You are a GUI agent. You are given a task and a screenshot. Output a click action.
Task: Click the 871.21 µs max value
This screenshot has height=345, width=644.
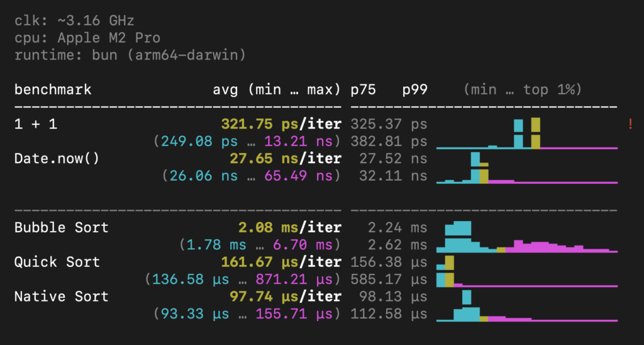click(298, 279)
